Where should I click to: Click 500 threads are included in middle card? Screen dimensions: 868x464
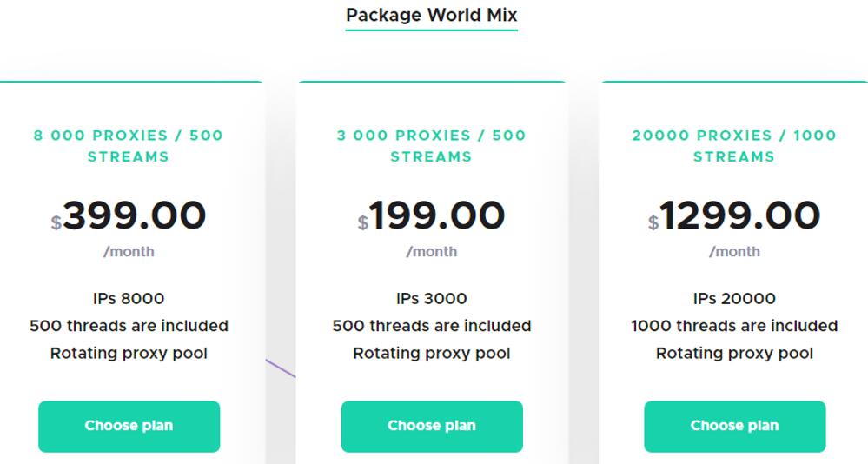pos(431,326)
